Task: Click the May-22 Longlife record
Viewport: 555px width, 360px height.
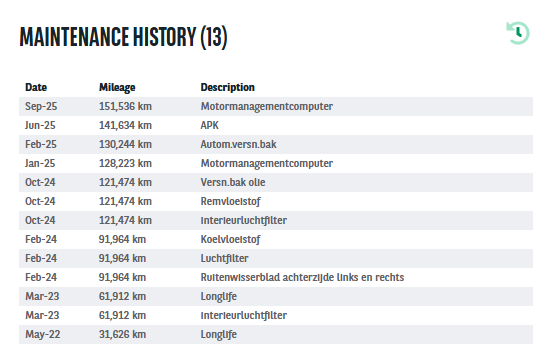Action: click(x=276, y=334)
